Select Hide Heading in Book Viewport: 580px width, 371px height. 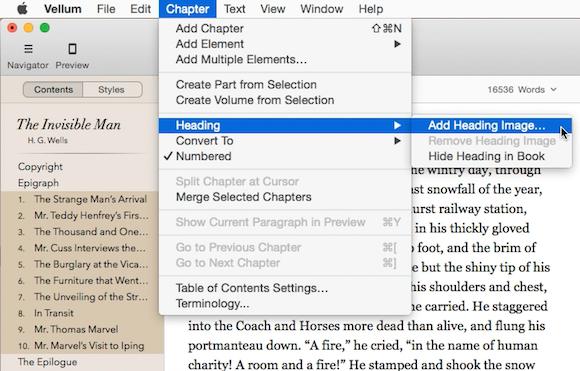(491, 156)
